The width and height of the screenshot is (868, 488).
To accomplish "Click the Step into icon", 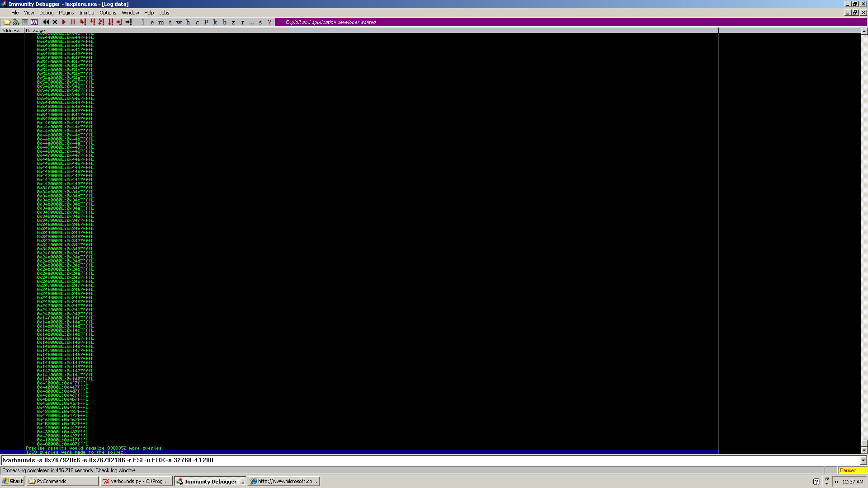I will click(83, 22).
